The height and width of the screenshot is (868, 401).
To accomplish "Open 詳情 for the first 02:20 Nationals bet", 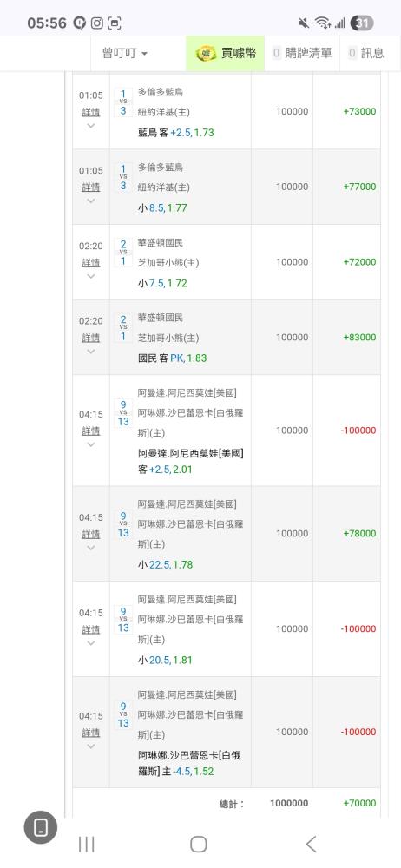I will [91, 262].
